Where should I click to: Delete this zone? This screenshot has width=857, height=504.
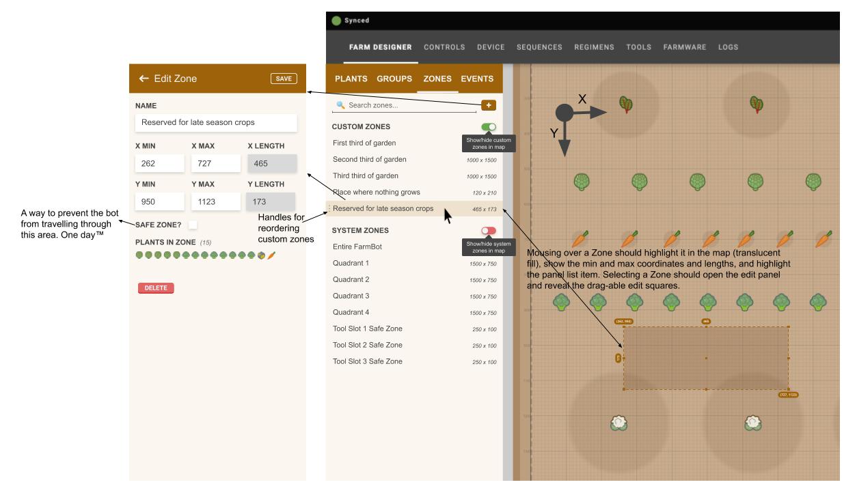(x=156, y=288)
